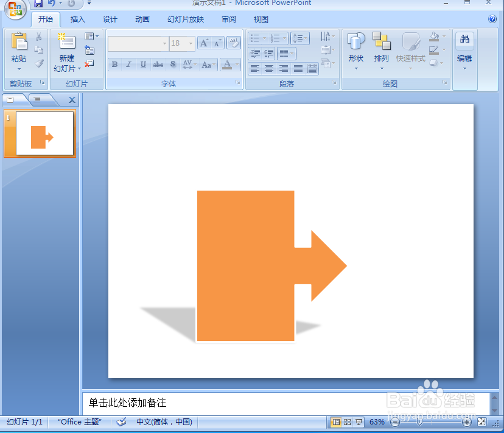Toggle Align text left
The image size is (504, 433).
point(255,69)
